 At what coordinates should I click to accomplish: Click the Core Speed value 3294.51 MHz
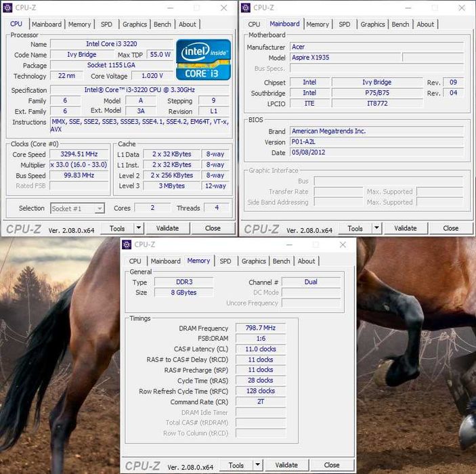[x=79, y=154]
